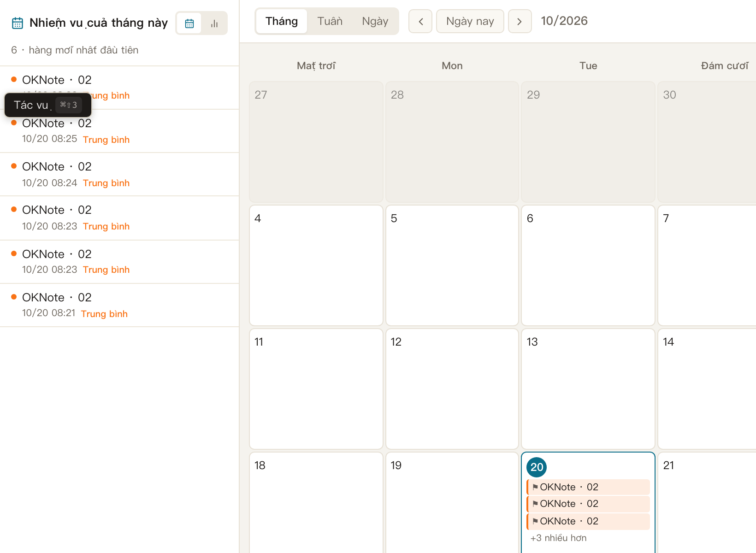The width and height of the screenshot is (756, 553).
Task: Go to next month with right chevron
Action: point(520,21)
